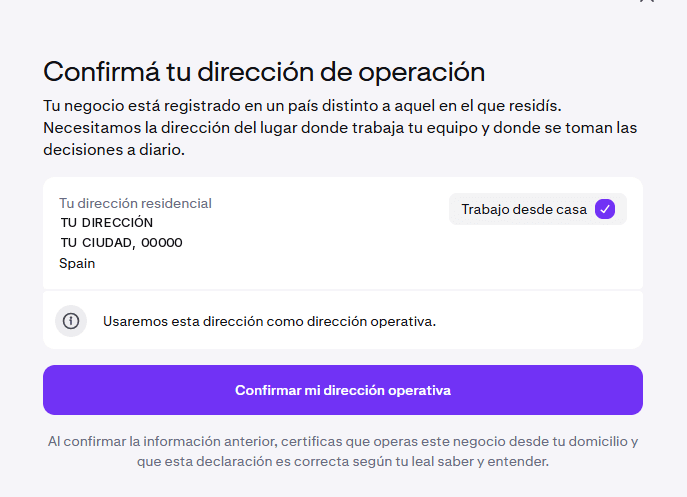Click the TU DIRECCIÓN address line
Screen dimensions: 687x497
107,223
